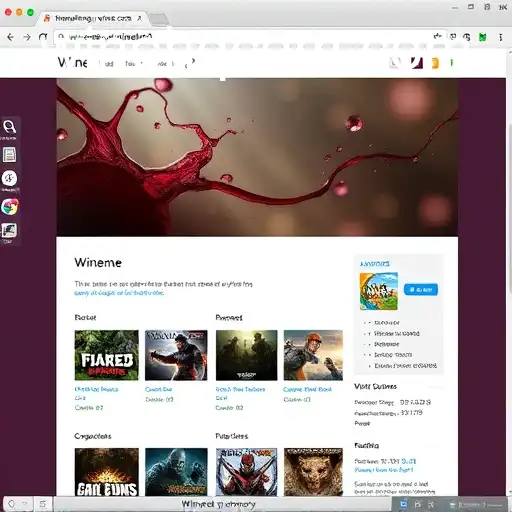Go back with the browser back arrow
The image size is (512, 512).
pyautogui.click(x=10, y=37)
